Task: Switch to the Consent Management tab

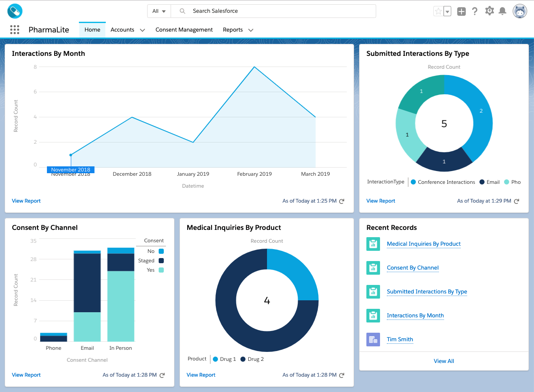Action: click(184, 30)
